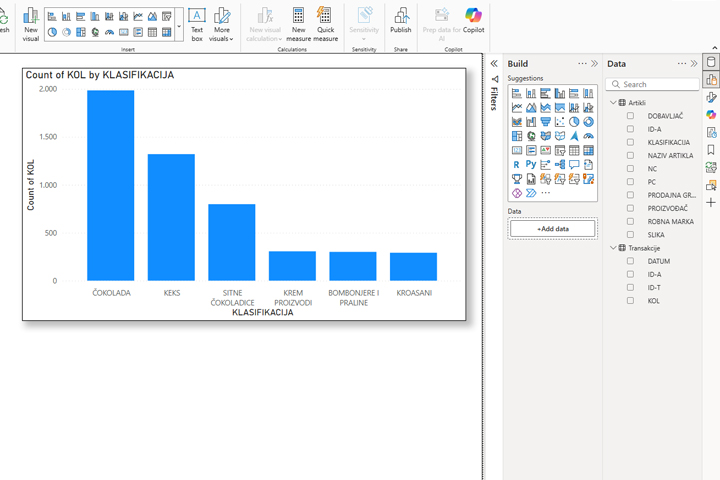The height and width of the screenshot is (480, 720).
Task: Collapse the Data pane with double arrows
Action: [695, 64]
